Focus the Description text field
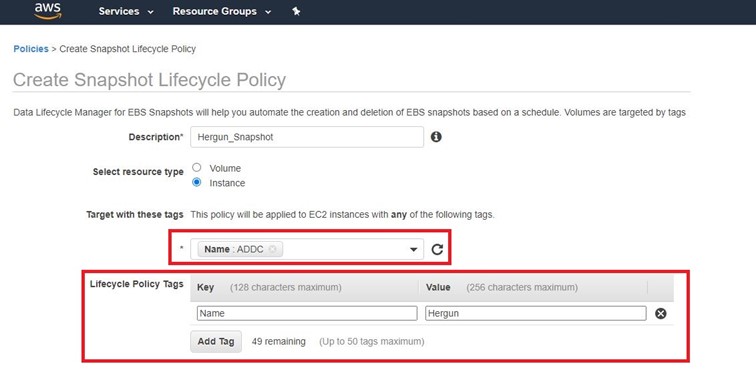Image resolution: width=756 pixels, height=384 pixels. pos(307,137)
